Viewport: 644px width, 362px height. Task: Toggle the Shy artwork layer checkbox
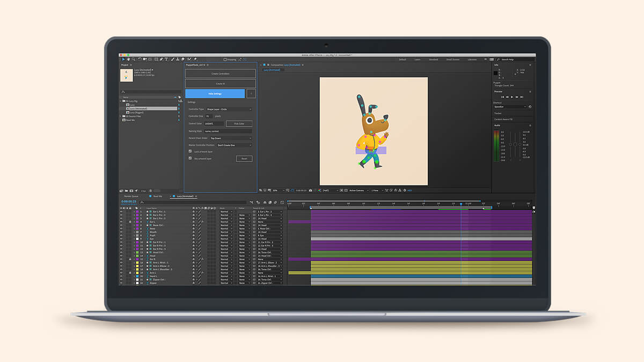click(x=190, y=158)
